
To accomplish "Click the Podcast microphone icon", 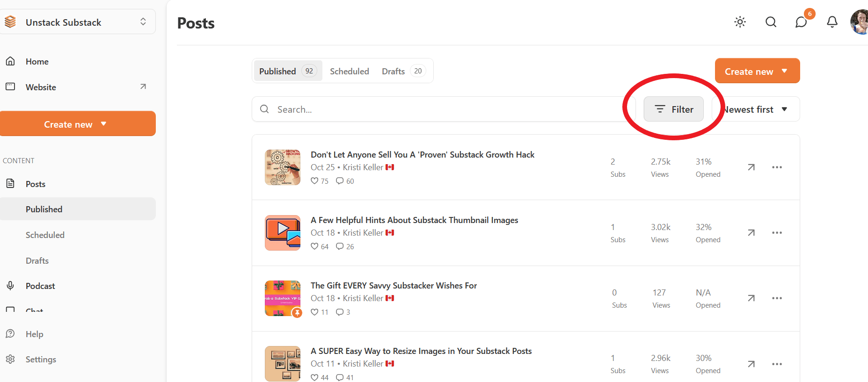I will coord(10,286).
